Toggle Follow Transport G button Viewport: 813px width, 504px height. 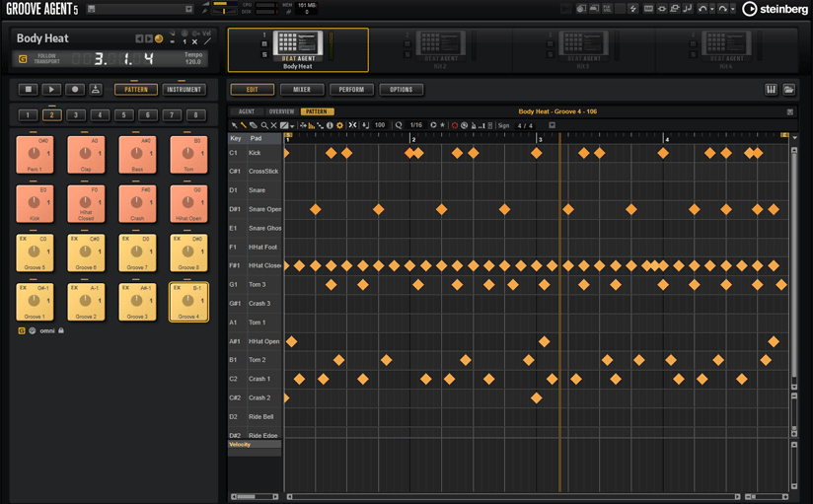(x=23, y=59)
